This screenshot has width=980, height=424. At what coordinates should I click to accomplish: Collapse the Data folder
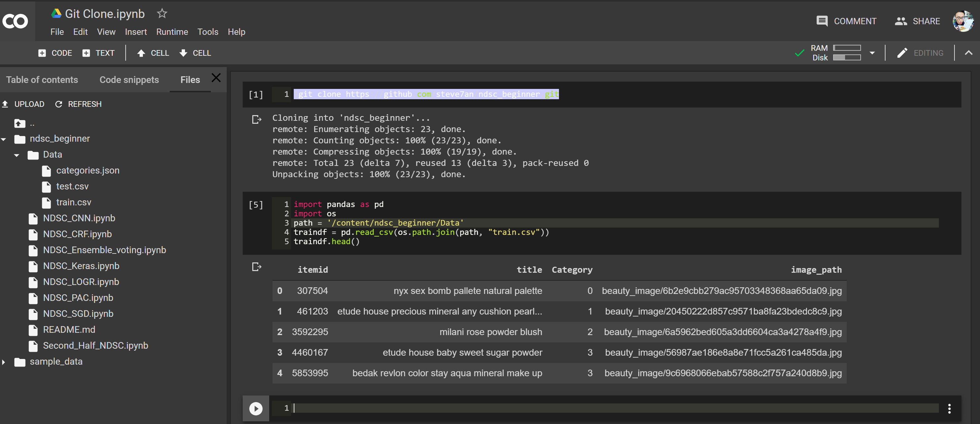[16, 155]
